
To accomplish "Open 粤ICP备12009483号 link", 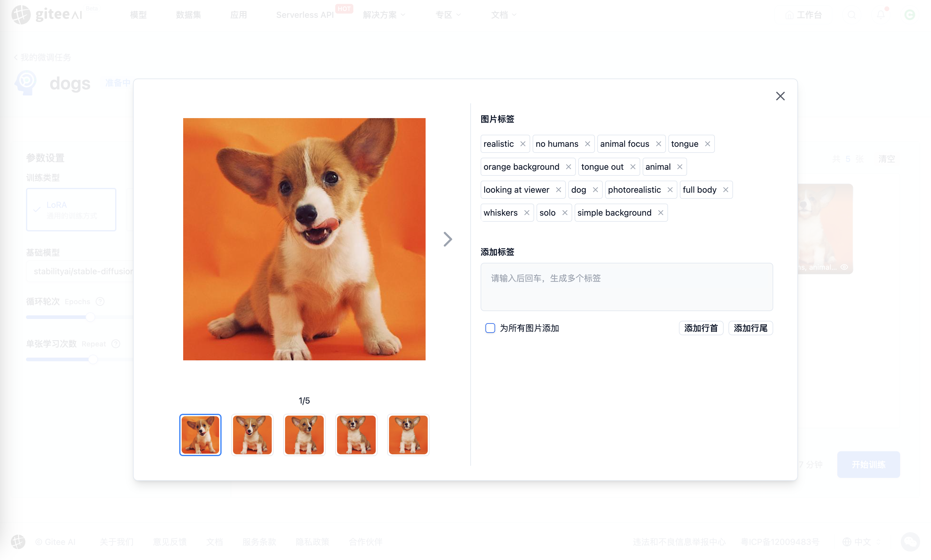I will tap(780, 542).
